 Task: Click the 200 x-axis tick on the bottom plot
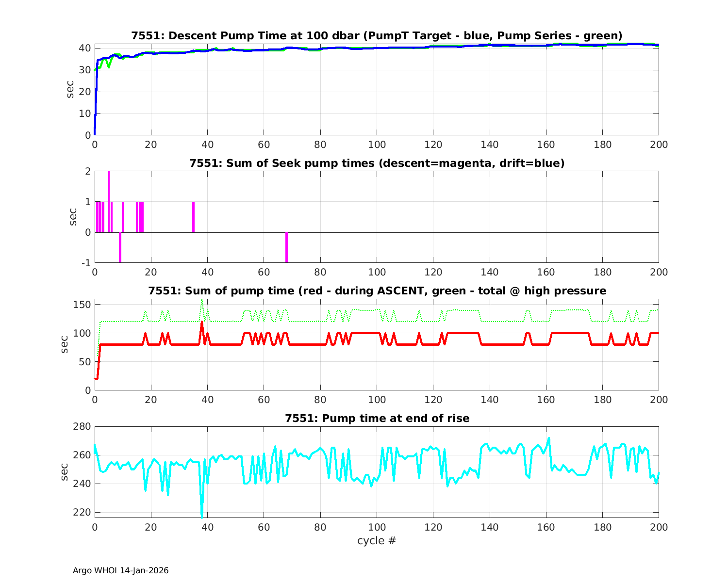tap(659, 527)
